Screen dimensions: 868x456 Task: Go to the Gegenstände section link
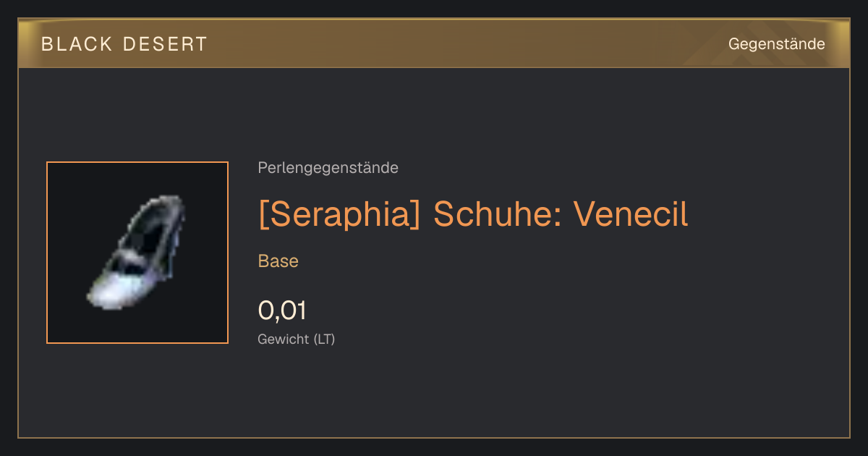[776, 44]
